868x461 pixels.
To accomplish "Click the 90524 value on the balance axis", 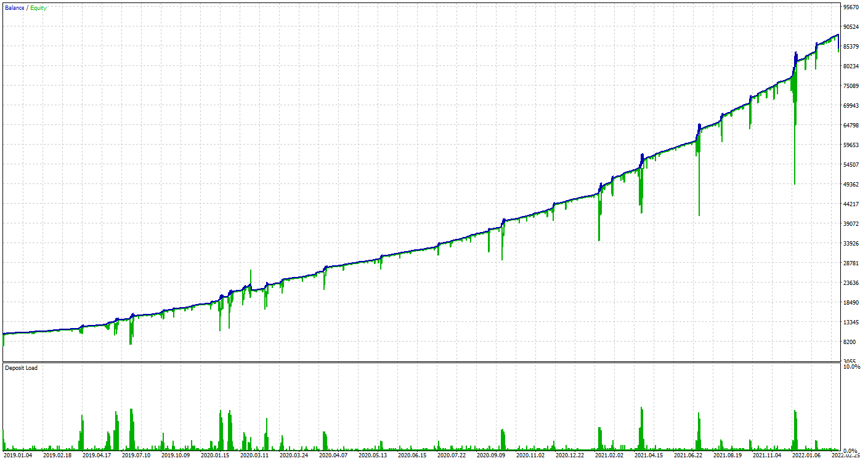I will (x=851, y=27).
